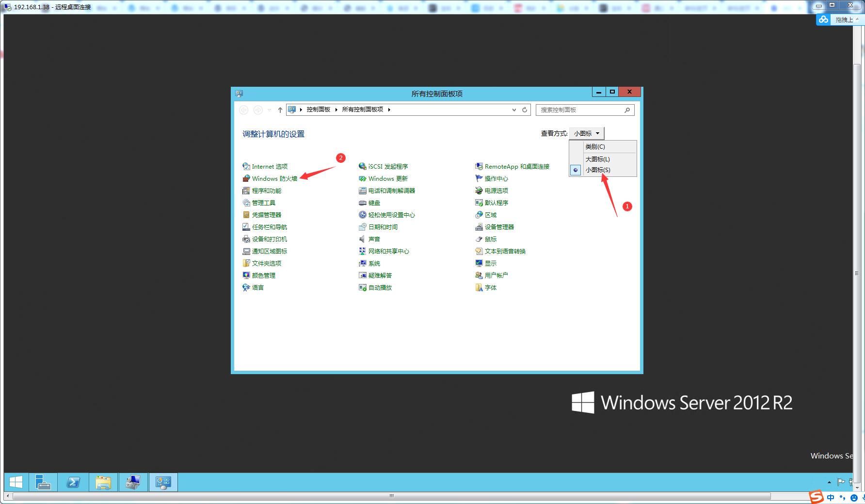The width and height of the screenshot is (865, 504).
Task: Click the up-directory arrow icon
Action: point(280,110)
